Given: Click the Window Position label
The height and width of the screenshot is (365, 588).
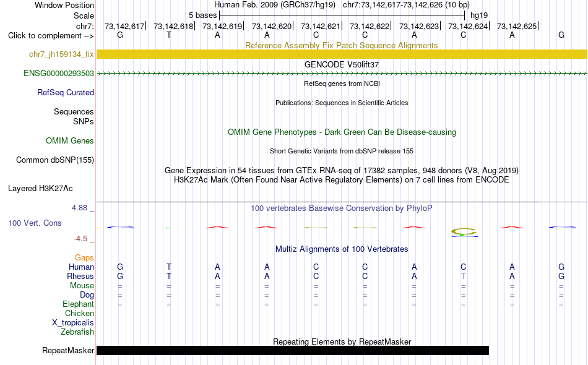Looking at the screenshot, I should [x=64, y=5].
